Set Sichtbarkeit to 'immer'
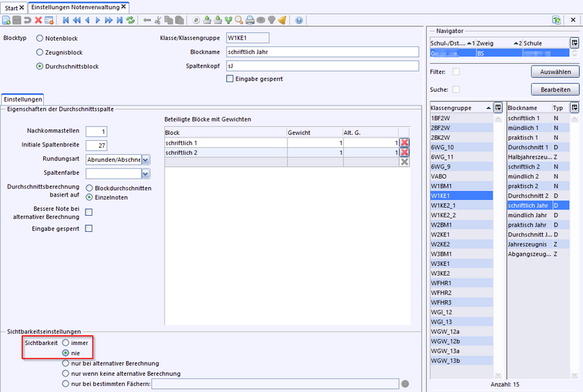 [x=66, y=341]
